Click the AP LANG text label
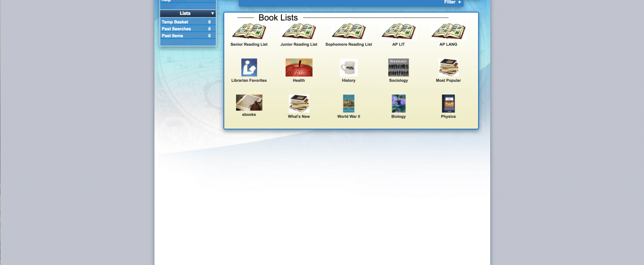The height and width of the screenshot is (265, 644). [448, 44]
